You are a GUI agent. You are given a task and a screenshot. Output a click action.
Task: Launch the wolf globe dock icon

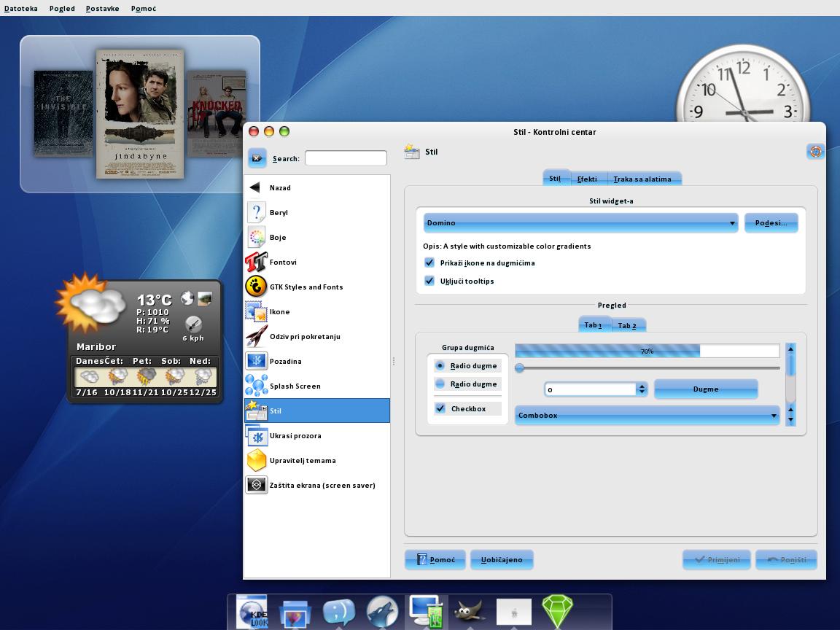[x=382, y=612]
